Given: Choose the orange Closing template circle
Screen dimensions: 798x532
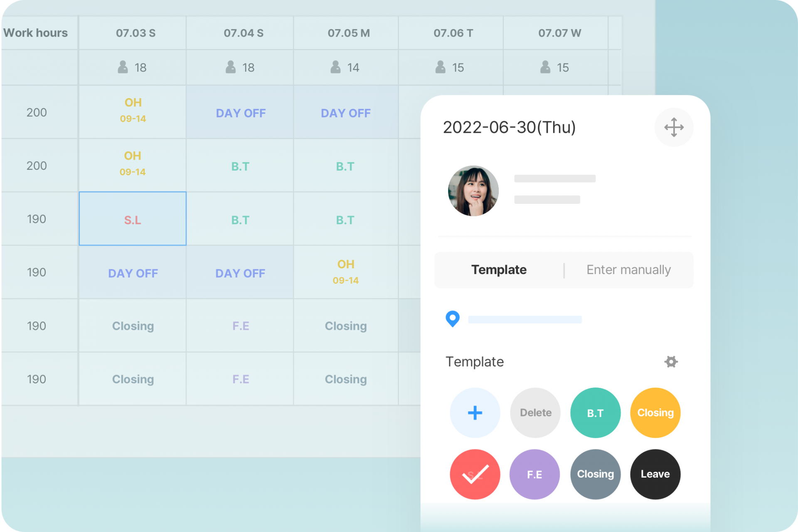Looking at the screenshot, I should click(x=655, y=413).
